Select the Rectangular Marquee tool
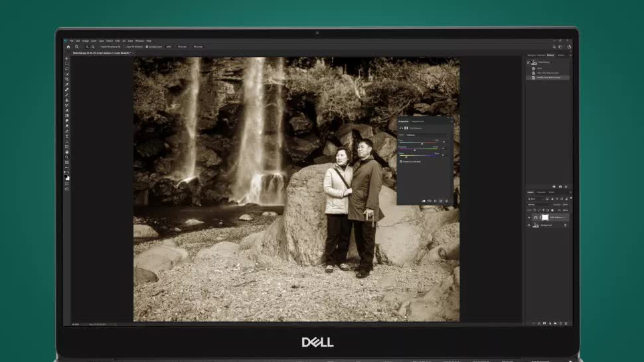 pos(67,64)
